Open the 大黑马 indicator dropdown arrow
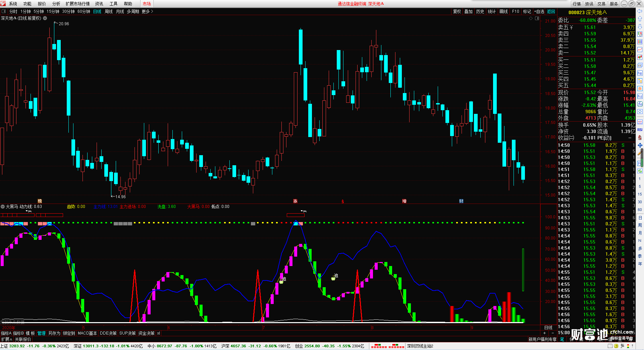The width and height of the screenshot is (644, 350). 3,207
